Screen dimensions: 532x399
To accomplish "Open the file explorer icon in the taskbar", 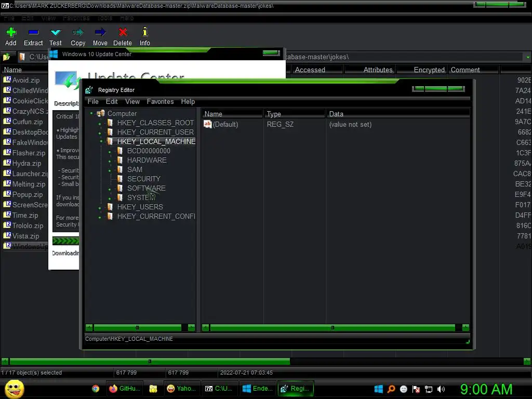I will 153,389.
